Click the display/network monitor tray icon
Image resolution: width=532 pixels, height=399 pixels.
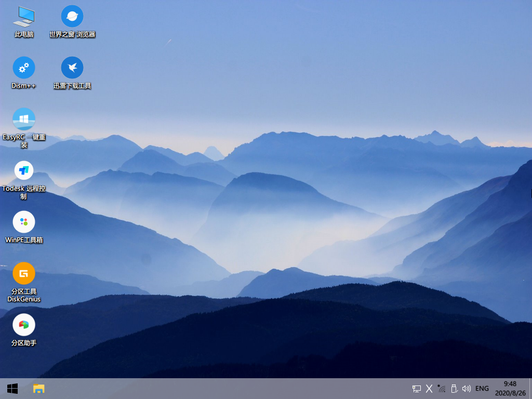coord(416,389)
